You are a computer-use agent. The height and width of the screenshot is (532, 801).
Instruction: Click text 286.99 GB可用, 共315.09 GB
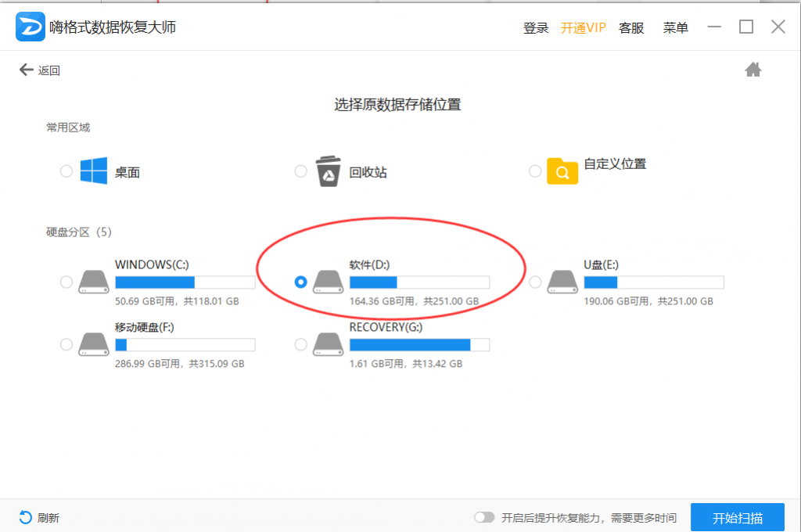(179, 363)
